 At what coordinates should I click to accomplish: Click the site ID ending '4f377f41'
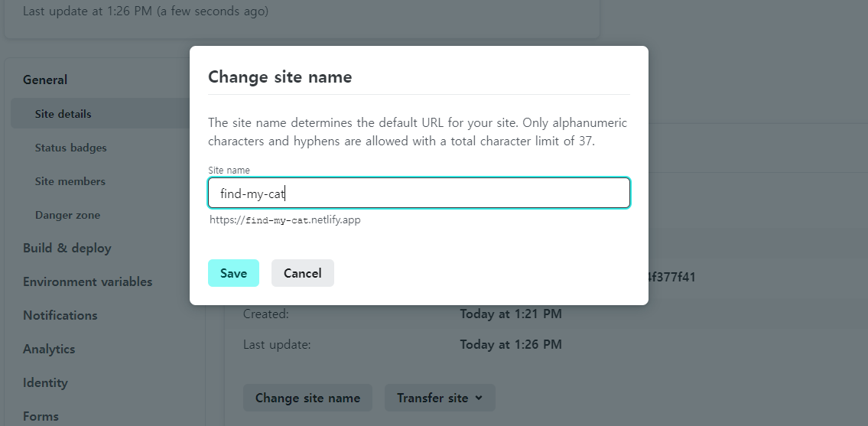[x=672, y=277]
